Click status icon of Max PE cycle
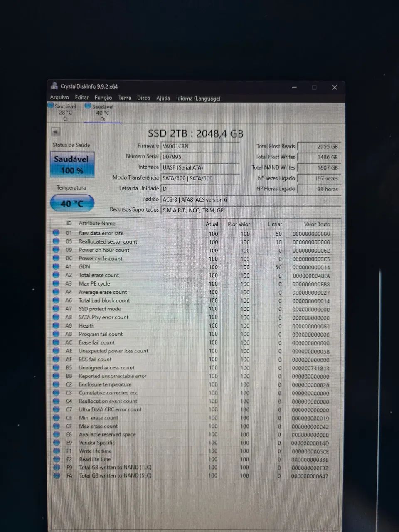The image size is (399, 532). (56, 283)
